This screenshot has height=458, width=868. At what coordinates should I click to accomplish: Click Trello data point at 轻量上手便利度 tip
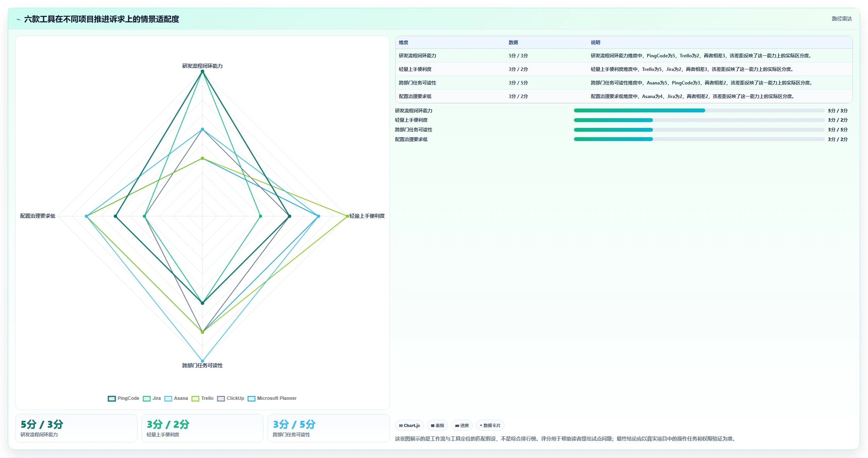coord(348,216)
